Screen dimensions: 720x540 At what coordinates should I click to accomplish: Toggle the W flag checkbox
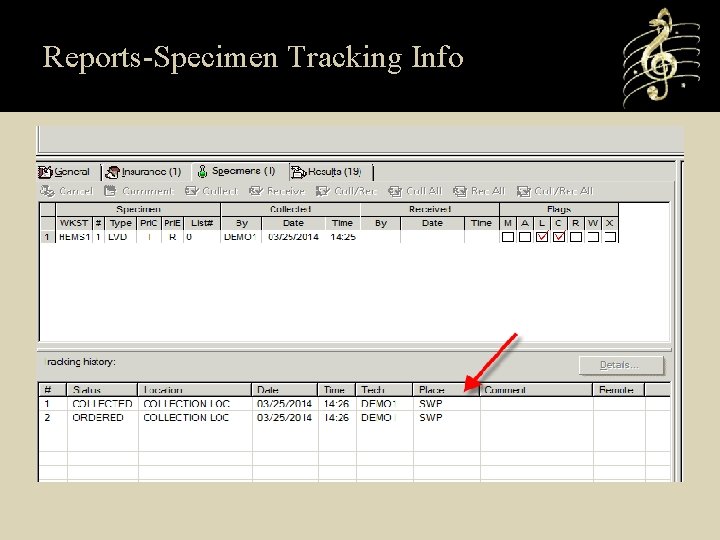tap(593, 237)
